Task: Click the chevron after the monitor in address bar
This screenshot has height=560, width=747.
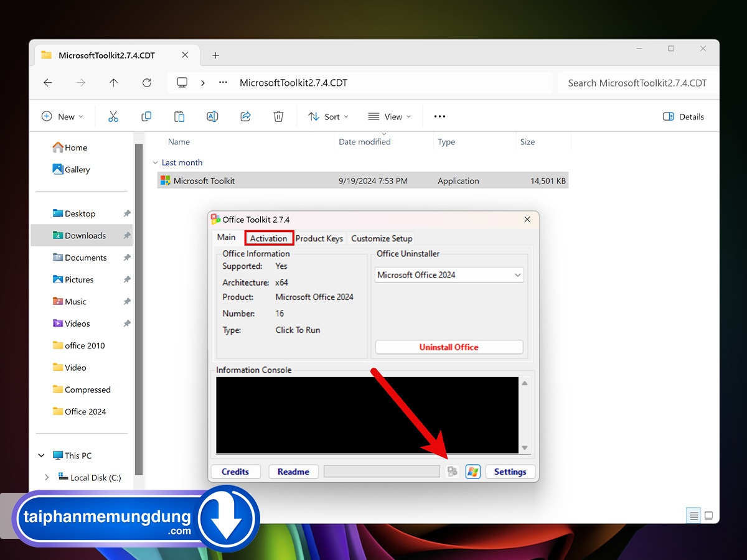Action: [x=202, y=83]
